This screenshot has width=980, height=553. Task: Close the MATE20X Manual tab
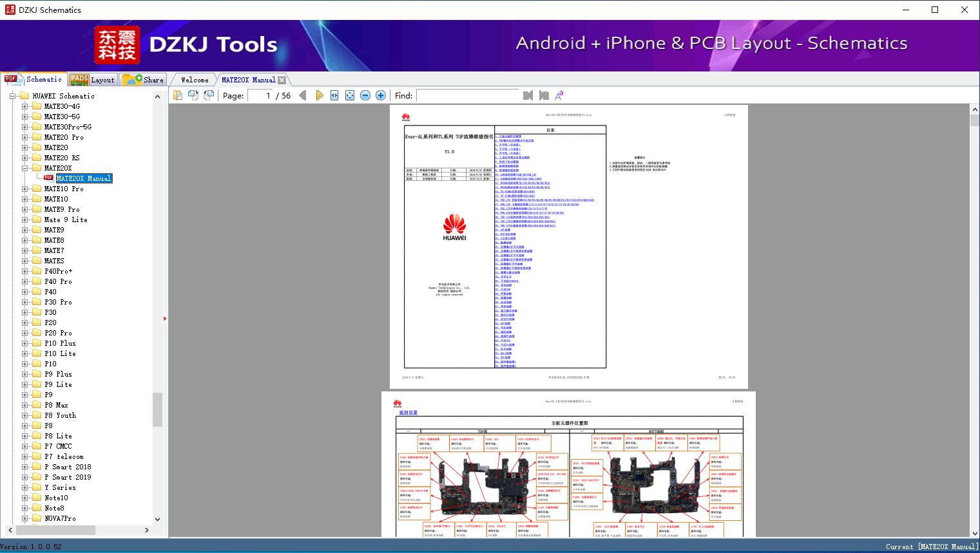pos(282,80)
